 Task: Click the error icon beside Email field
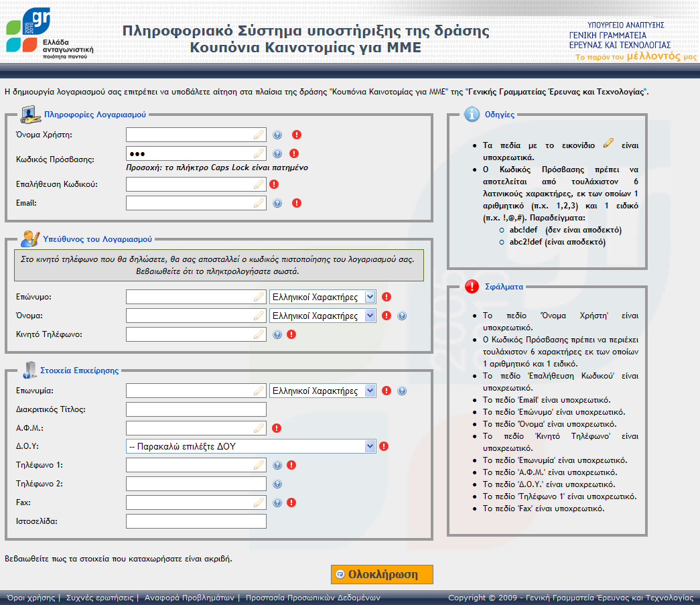(x=297, y=203)
